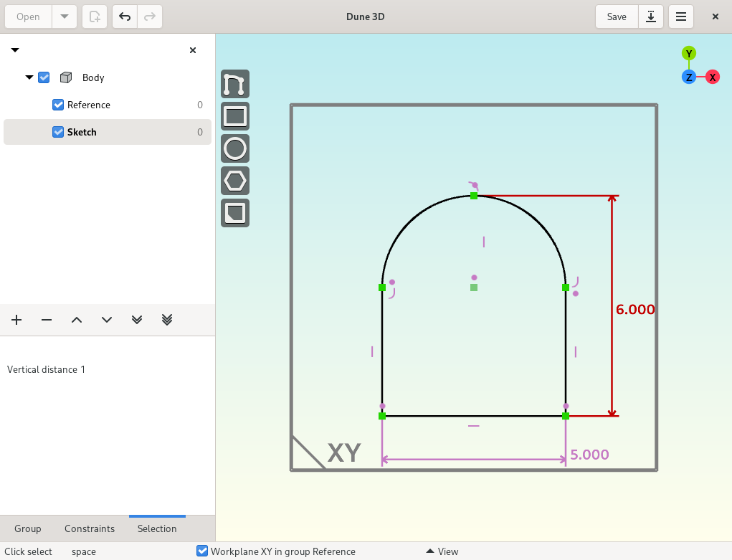Click the undo arrow in header
The width and height of the screenshot is (732, 560).
pyautogui.click(x=125, y=16)
